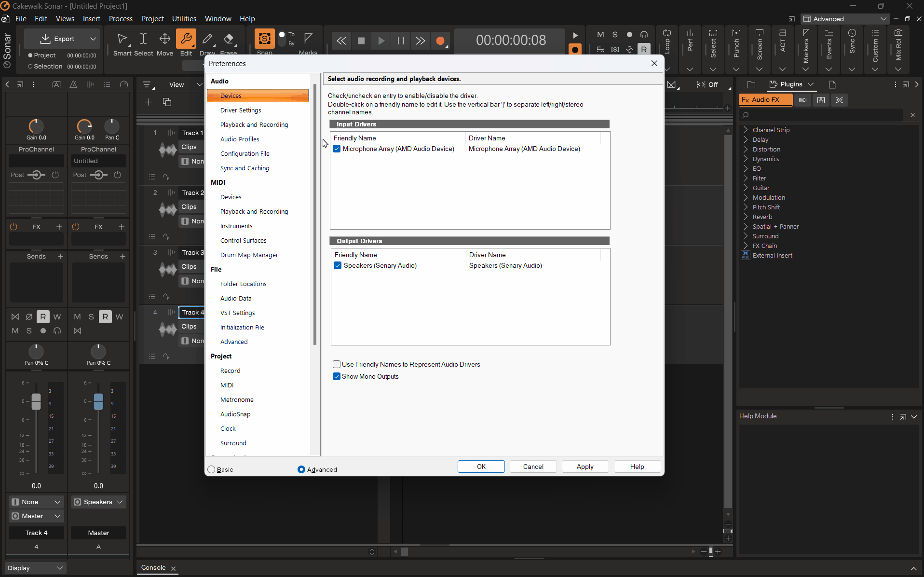
Task: Click Cancel in Preferences dialog
Action: (x=533, y=467)
